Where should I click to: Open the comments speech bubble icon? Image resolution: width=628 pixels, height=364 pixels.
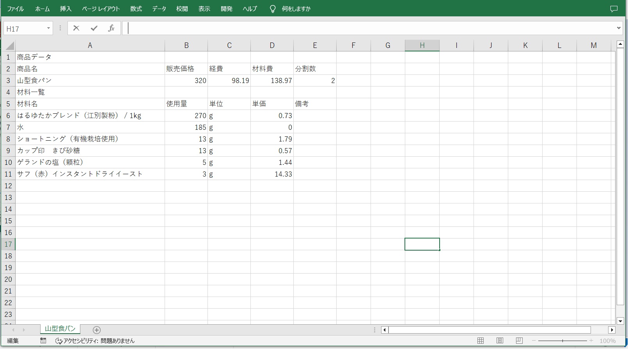pos(614,9)
